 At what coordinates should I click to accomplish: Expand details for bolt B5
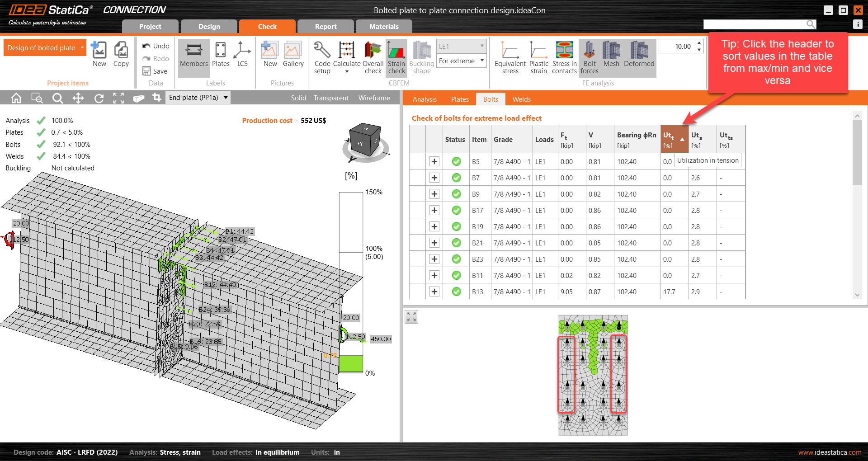tap(434, 161)
